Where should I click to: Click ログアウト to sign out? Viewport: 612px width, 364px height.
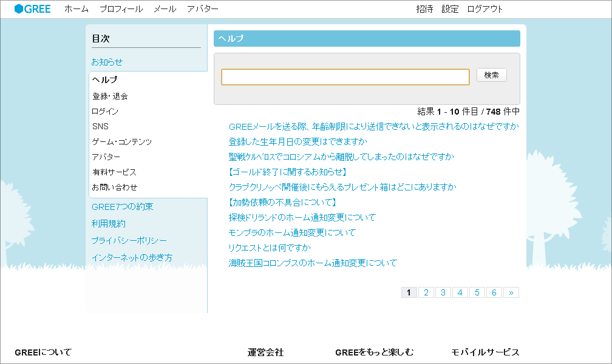tap(484, 8)
